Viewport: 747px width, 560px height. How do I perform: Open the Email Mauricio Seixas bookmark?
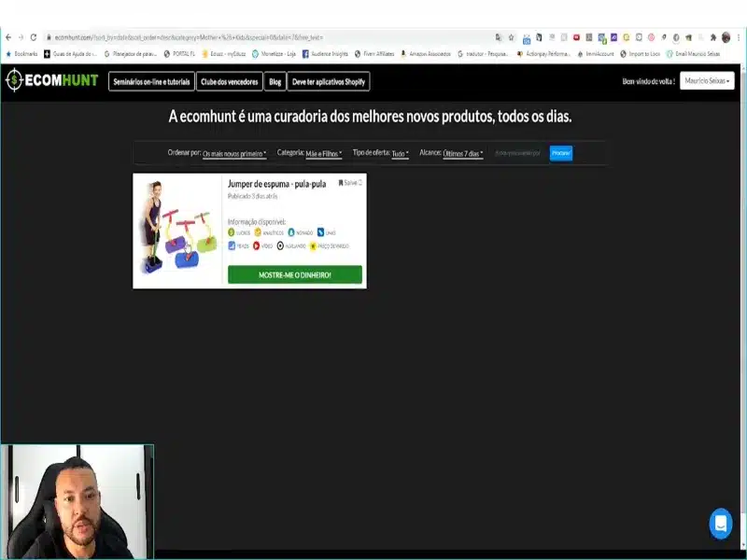693,54
